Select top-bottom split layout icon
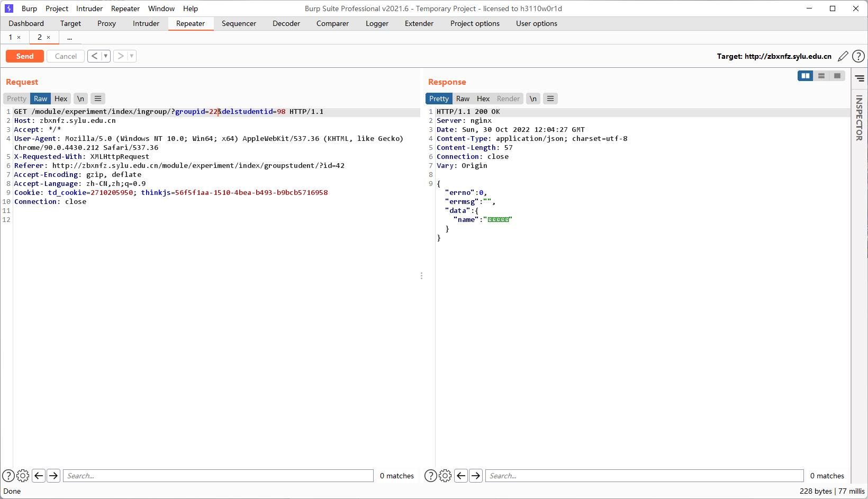Screen dimensions: 868x499 (x=821, y=76)
